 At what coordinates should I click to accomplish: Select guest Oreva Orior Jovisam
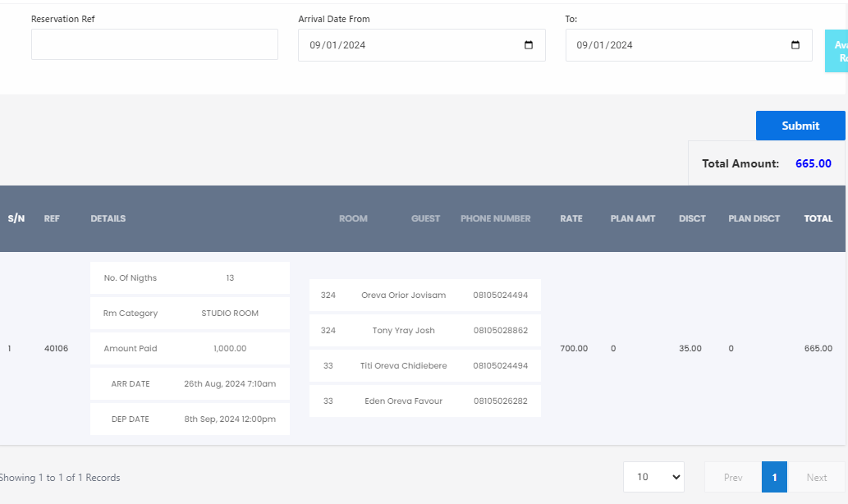403,296
